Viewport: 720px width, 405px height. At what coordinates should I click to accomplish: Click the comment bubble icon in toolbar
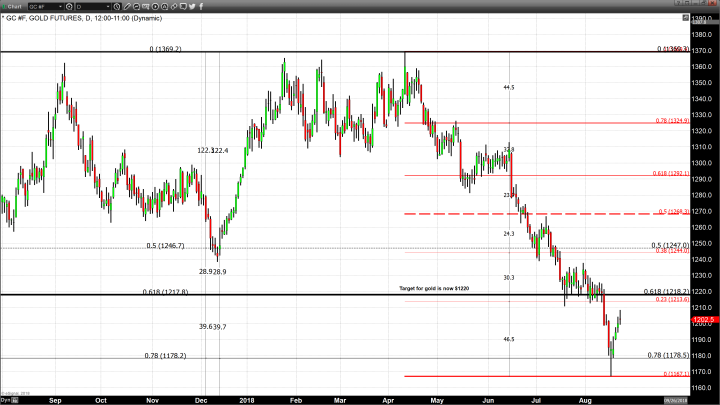coord(183,7)
